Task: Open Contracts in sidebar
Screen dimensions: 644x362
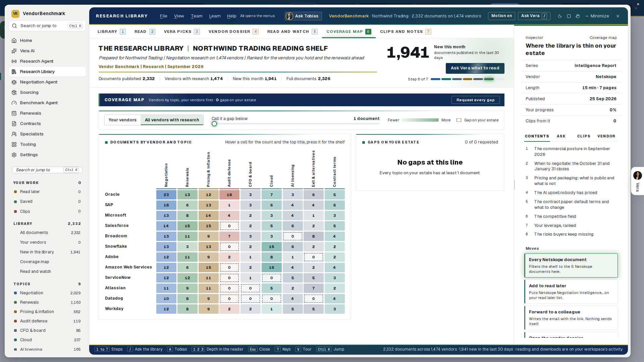Action: (47, 124)
